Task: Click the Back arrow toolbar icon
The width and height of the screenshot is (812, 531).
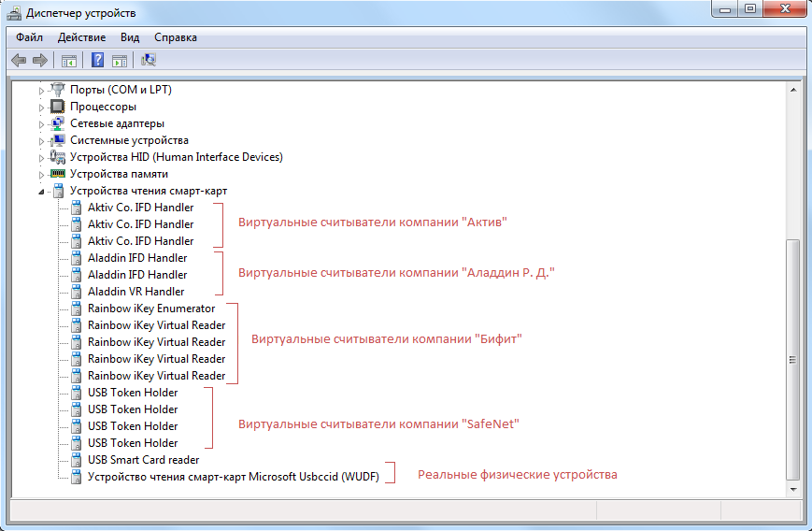Action: [x=19, y=61]
